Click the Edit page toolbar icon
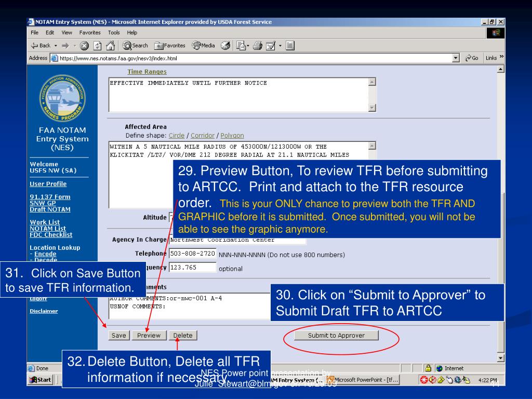This screenshot has width=532, height=399. point(270,46)
